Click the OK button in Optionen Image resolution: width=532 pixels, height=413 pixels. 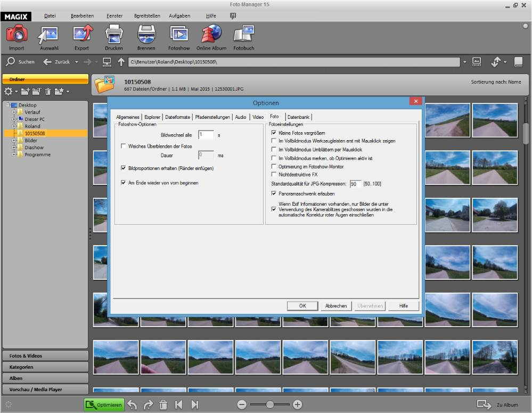pyautogui.click(x=302, y=306)
